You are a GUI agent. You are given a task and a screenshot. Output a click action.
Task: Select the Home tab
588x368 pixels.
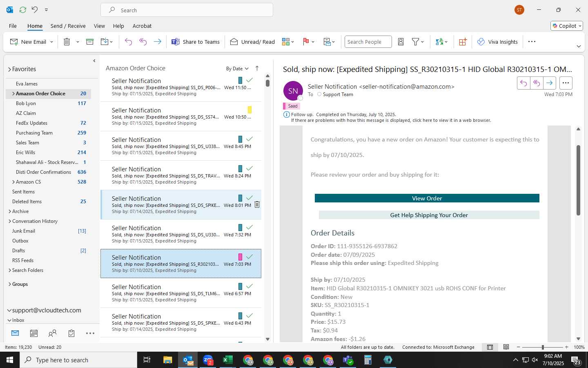(x=35, y=26)
